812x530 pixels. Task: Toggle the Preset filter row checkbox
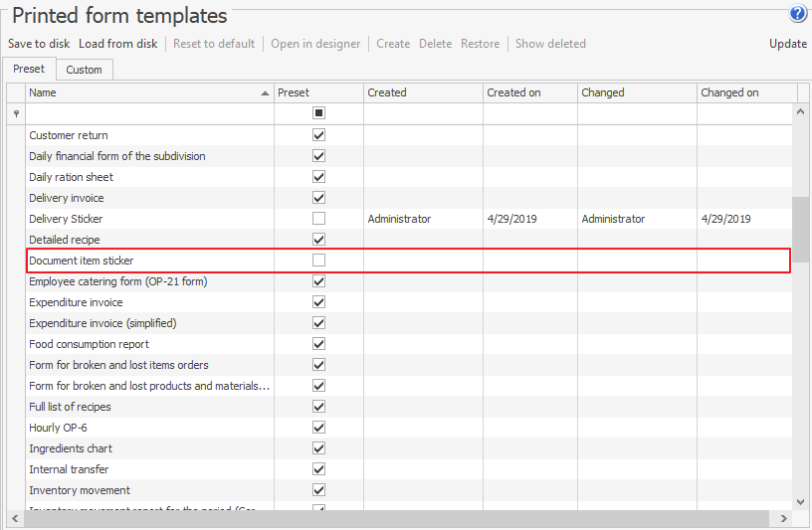click(x=318, y=113)
